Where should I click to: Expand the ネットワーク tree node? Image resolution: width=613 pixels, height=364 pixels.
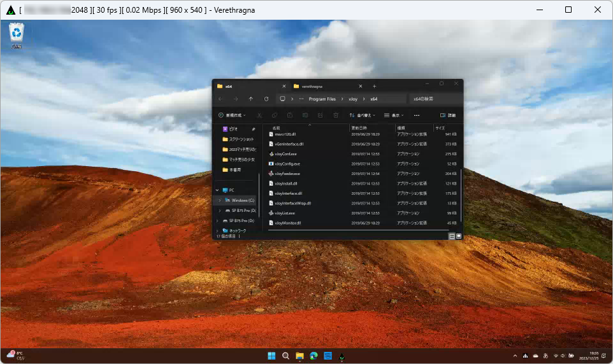pos(217,231)
